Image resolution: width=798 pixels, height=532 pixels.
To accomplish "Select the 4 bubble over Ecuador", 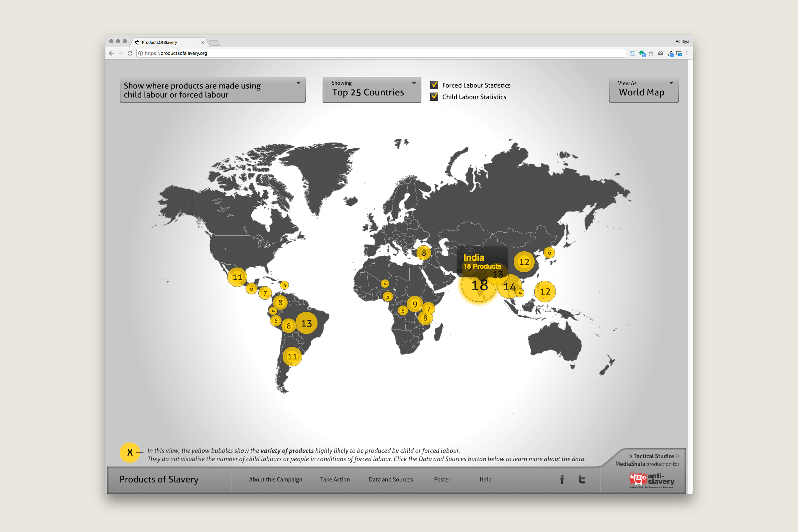I will click(273, 311).
